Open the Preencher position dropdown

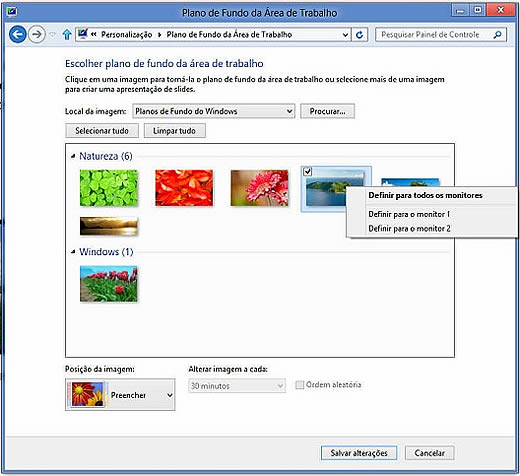(x=120, y=395)
